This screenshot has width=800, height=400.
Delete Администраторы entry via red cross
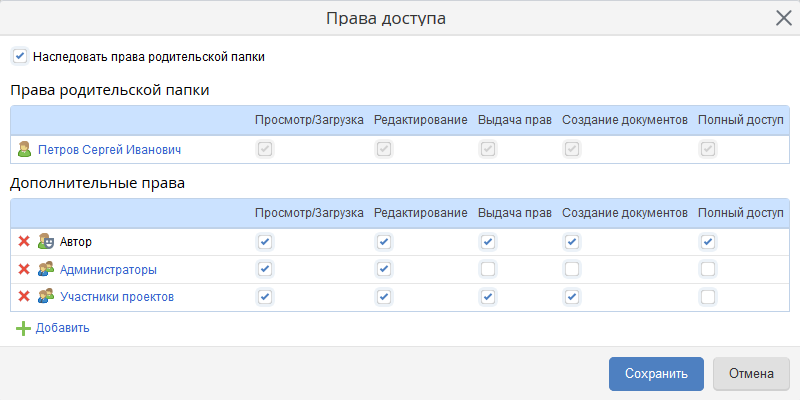pyautogui.click(x=23, y=269)
